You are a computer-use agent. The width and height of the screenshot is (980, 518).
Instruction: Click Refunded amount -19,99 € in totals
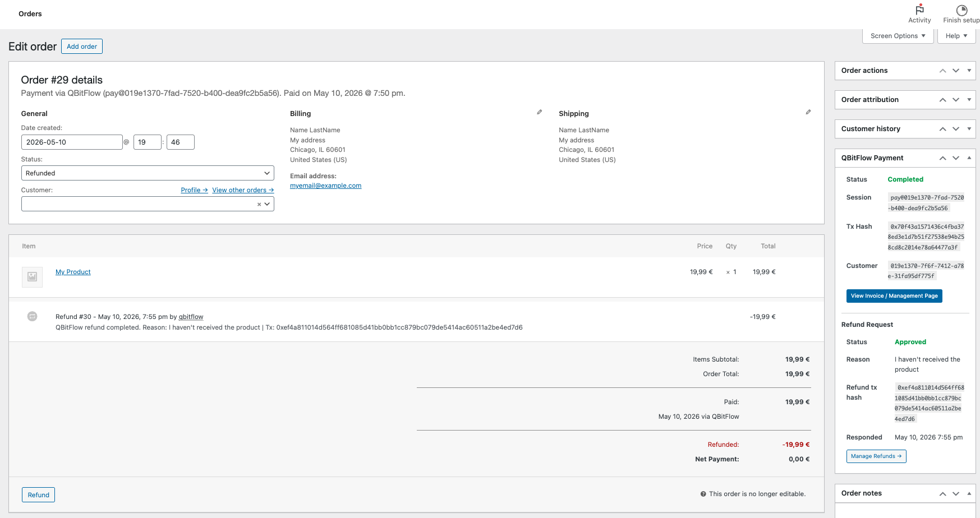tap(796, 445)
